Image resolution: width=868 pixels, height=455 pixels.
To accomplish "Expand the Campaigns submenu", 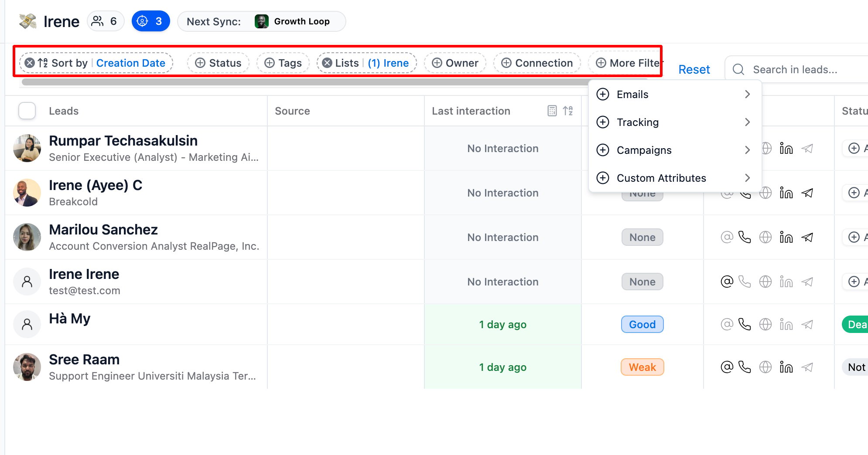I will (x=675, y=150).
